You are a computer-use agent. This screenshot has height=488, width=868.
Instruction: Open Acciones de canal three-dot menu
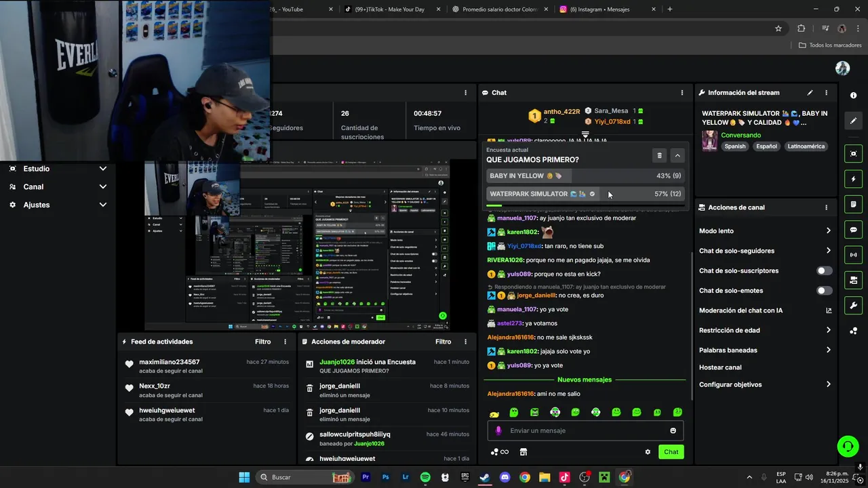pyautogui.click(x=826, y=207)
